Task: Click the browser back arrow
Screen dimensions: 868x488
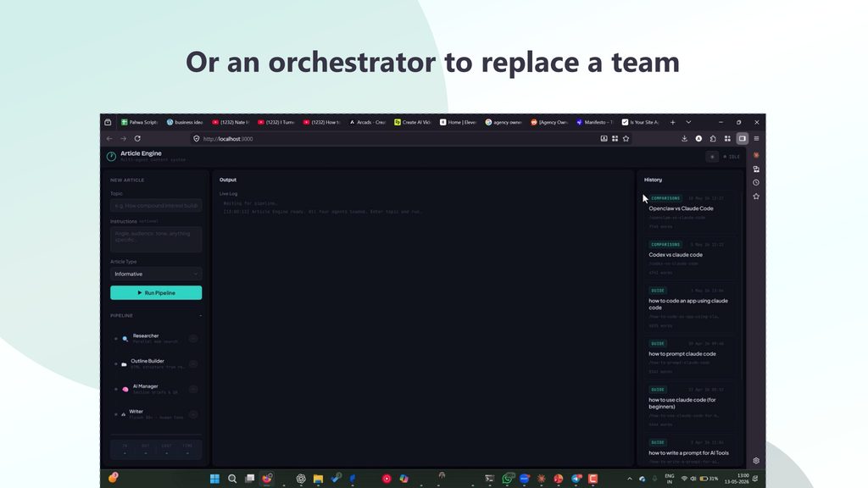Action: 109,139
